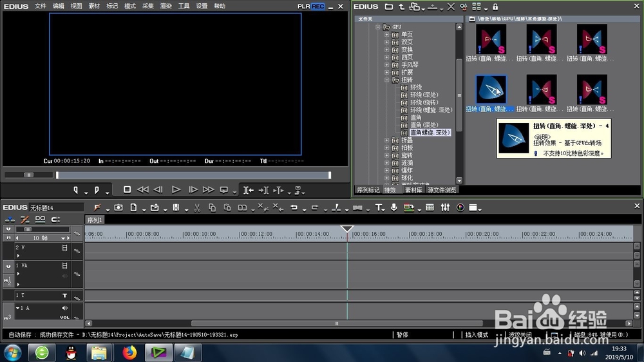644x362 pixels.
Task: Click the REC mode button
Action: tap(318, 6)
